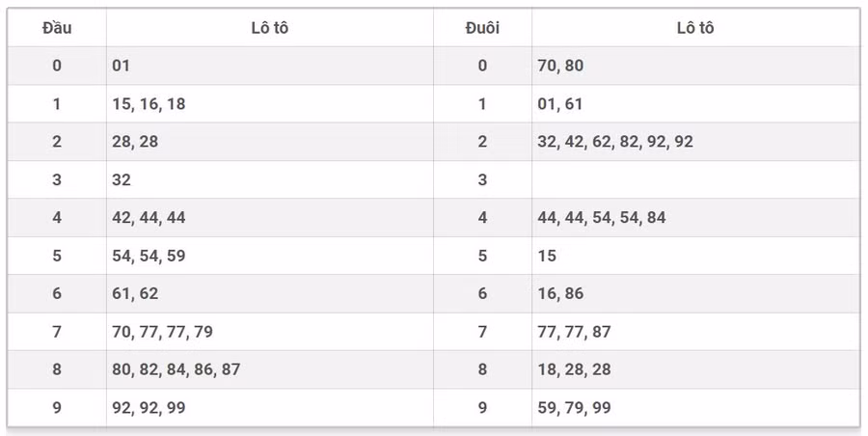Click the cell showing 18, 28, 28
868x436 pixels.
click(x=574, y=369)
